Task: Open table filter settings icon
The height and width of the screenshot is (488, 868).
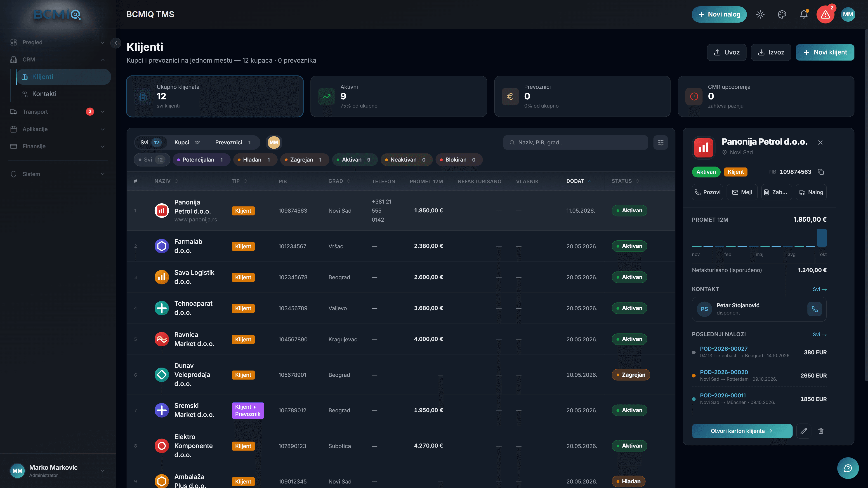Action: click(x=660, y=143)
